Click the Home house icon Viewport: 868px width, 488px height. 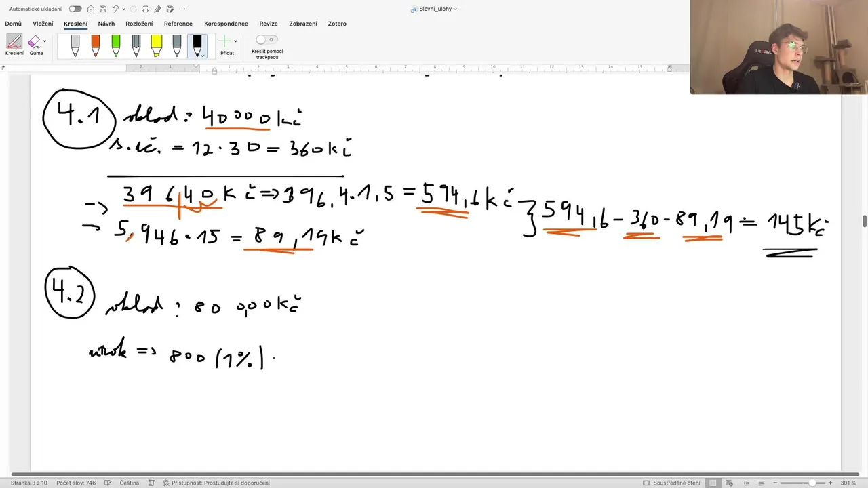tap(90, 9)
